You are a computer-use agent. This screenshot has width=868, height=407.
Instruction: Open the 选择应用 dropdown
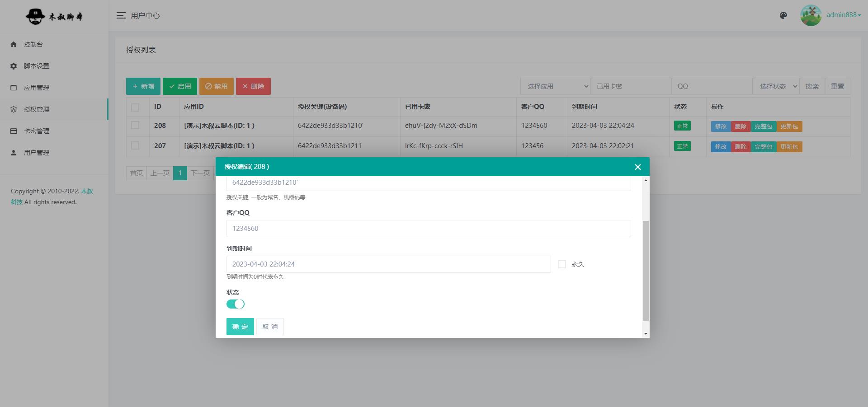tap(556, 86)
